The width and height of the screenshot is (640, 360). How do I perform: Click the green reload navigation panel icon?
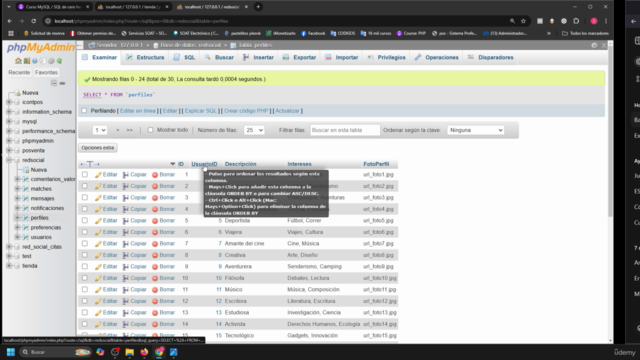click(60, 61)
